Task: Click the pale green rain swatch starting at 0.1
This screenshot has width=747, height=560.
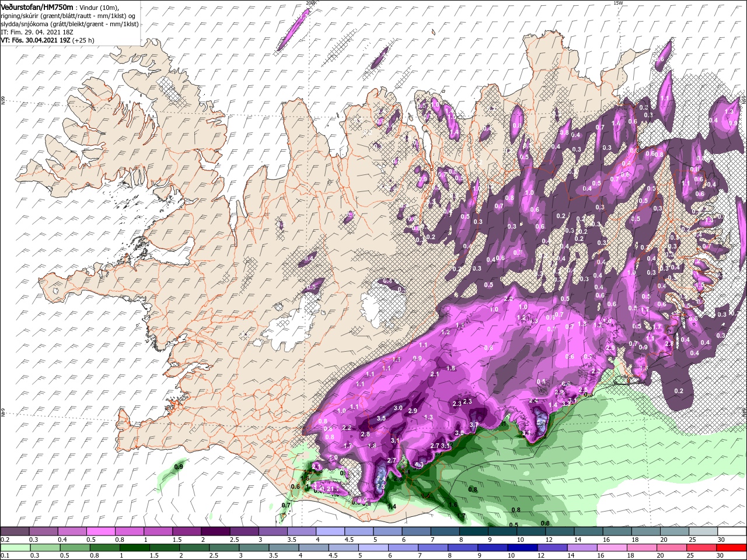Action: [15, 548]
